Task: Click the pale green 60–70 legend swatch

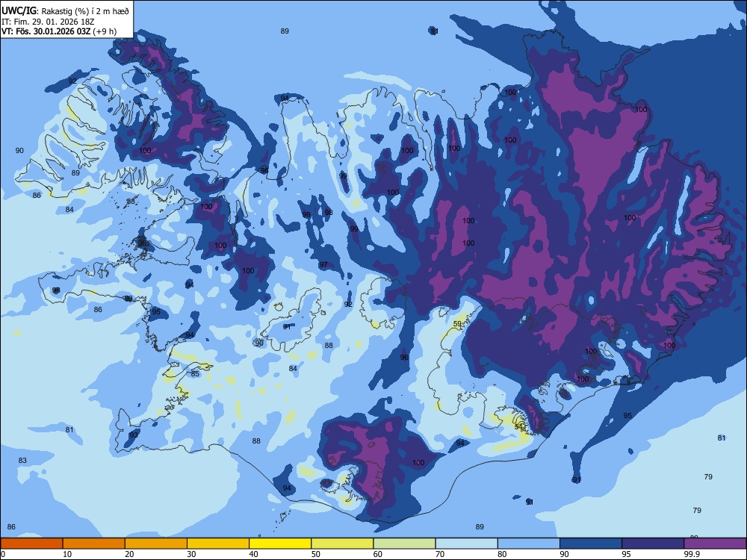Action: (404, 544)
